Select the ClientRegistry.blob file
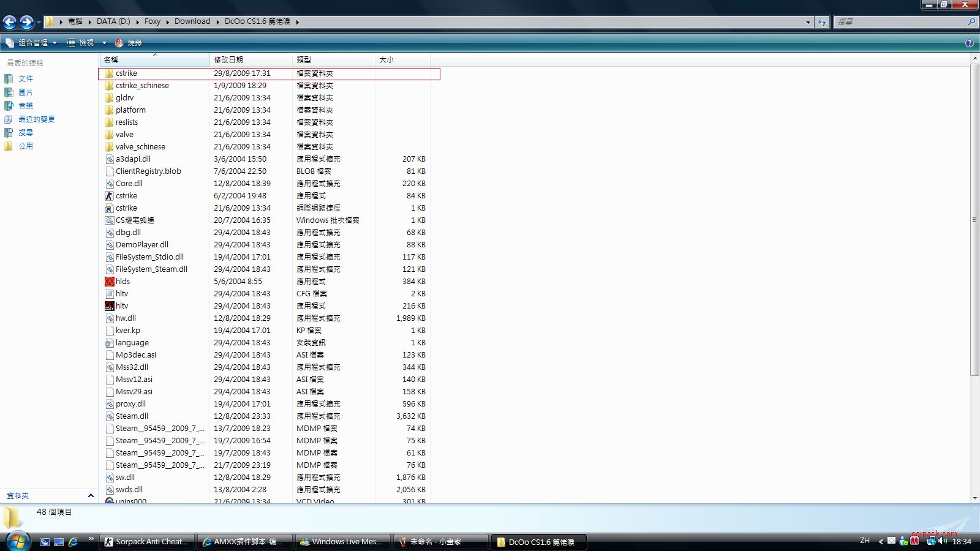This screenshot has height=551, width=980. click(148, 171)
